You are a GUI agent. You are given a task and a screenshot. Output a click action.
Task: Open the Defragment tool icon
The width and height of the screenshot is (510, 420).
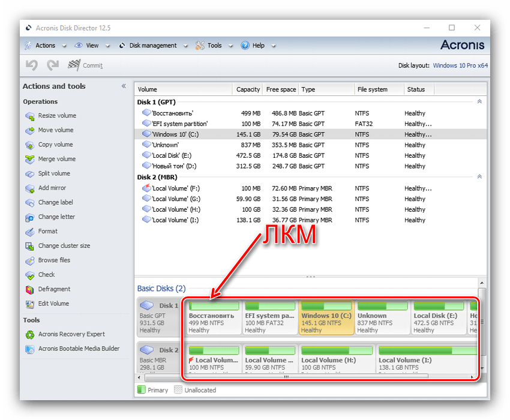pos(30,289)
